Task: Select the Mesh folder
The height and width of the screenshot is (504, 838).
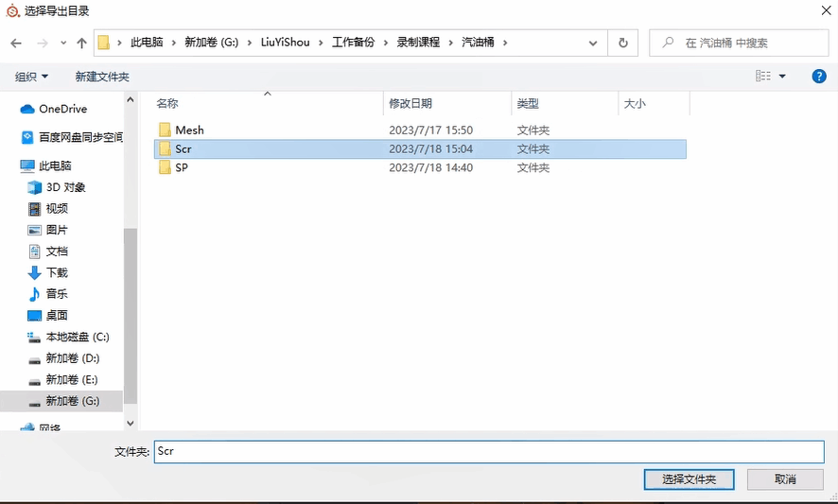Action: tap(189, 130)
